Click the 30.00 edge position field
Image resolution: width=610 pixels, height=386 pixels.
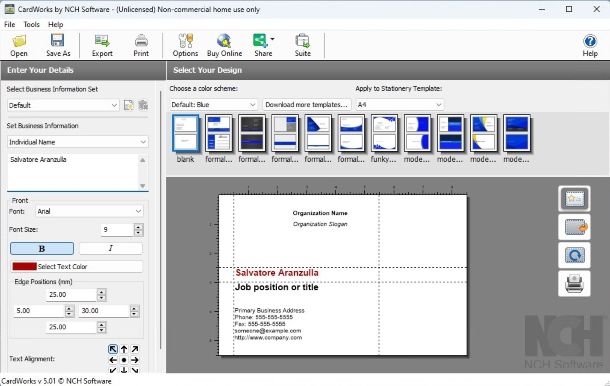pos(104,311)
